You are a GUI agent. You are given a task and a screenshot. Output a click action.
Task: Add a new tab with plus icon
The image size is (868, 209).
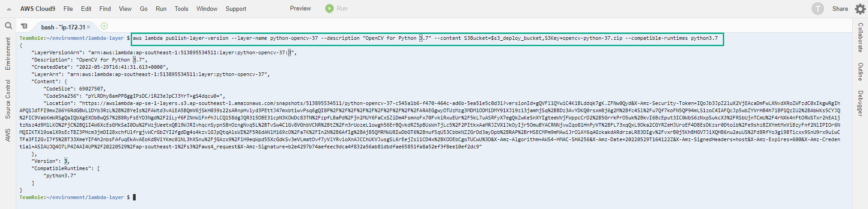click(104, 26)
